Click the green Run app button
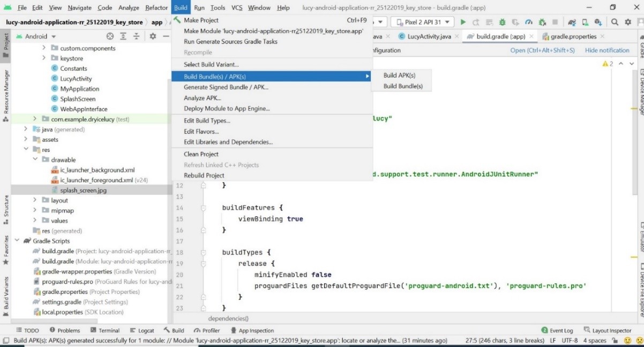Screen dimensions: 644x347 coord(463,22)
